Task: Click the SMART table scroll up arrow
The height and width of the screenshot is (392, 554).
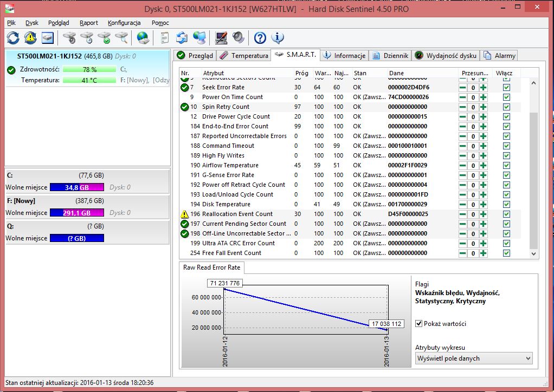Action: [x=533, y=83]
